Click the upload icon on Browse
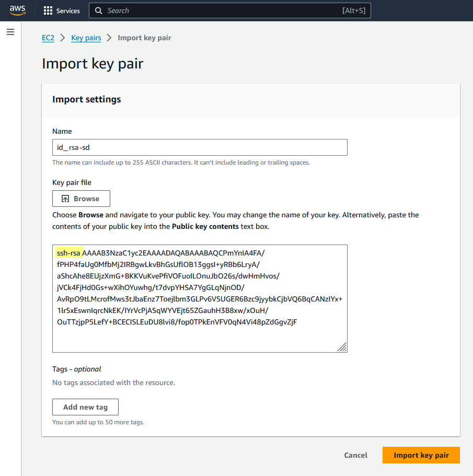Screen dimensions: 473x476 pyautogui.click(x=65, y=199)
